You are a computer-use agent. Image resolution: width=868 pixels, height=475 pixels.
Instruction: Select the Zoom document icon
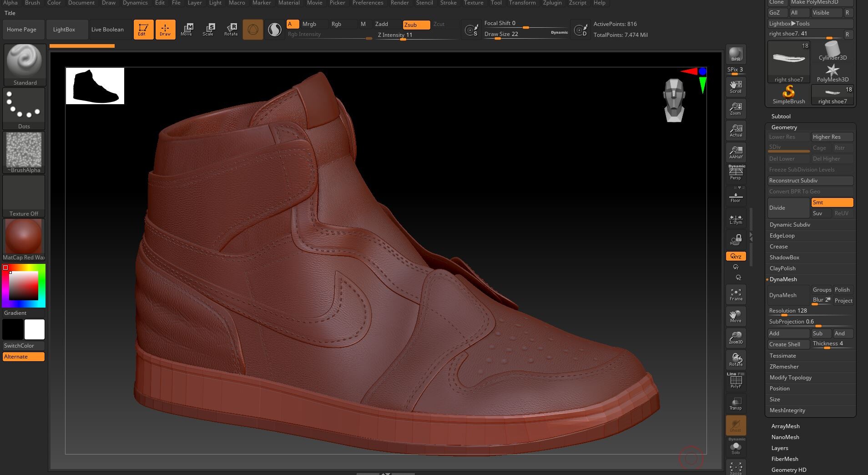(736, 108)
